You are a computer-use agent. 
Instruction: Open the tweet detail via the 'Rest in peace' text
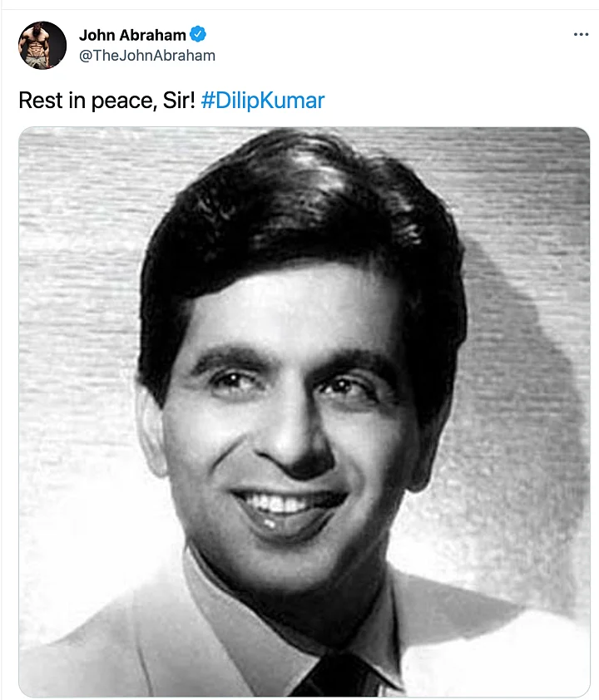[x=106, y=100]
